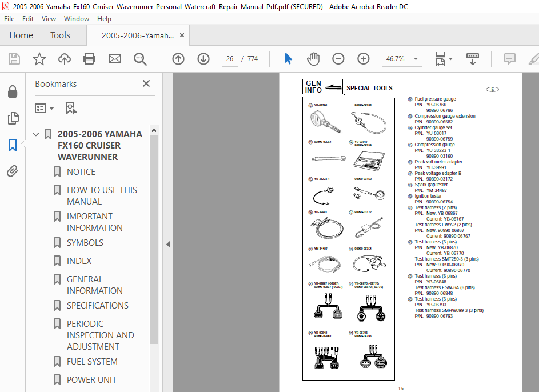This screenshot has height=392, width=539.
Task: Open the Window menu
Action: coord(77,18)
